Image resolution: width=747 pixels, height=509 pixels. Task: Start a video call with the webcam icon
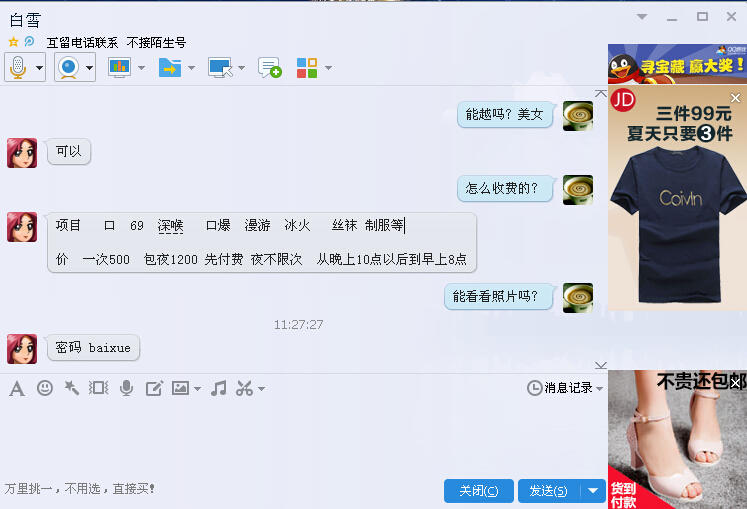click(x=69, y=67)
